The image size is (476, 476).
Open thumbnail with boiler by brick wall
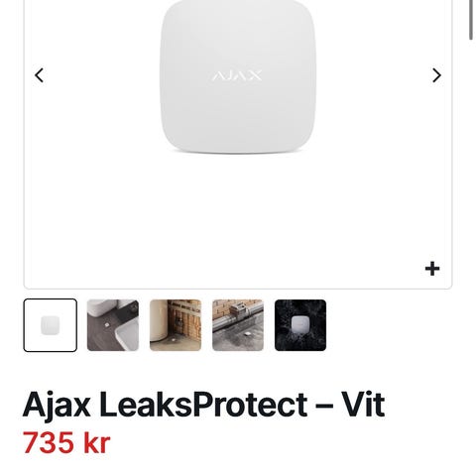point(176,325)
